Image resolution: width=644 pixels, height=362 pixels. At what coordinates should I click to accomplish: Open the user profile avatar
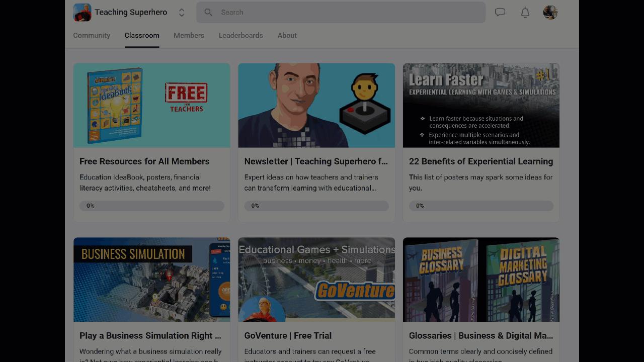pos(550,13)
